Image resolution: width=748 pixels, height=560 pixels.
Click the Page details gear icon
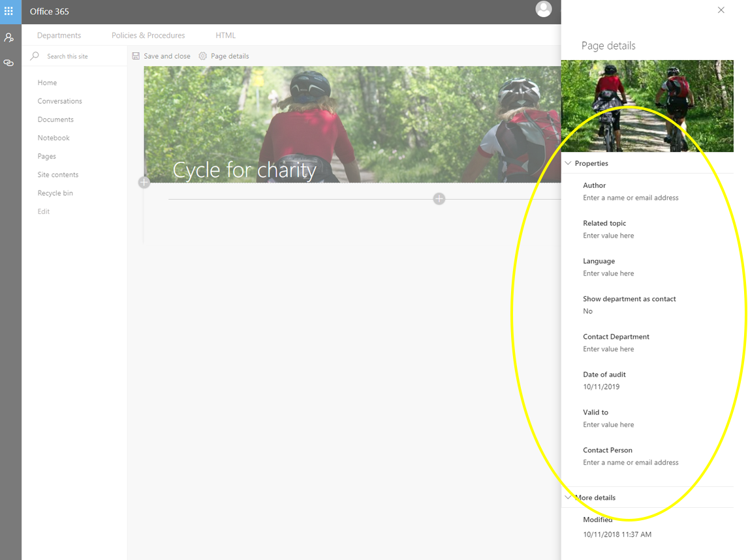(203, 56)
